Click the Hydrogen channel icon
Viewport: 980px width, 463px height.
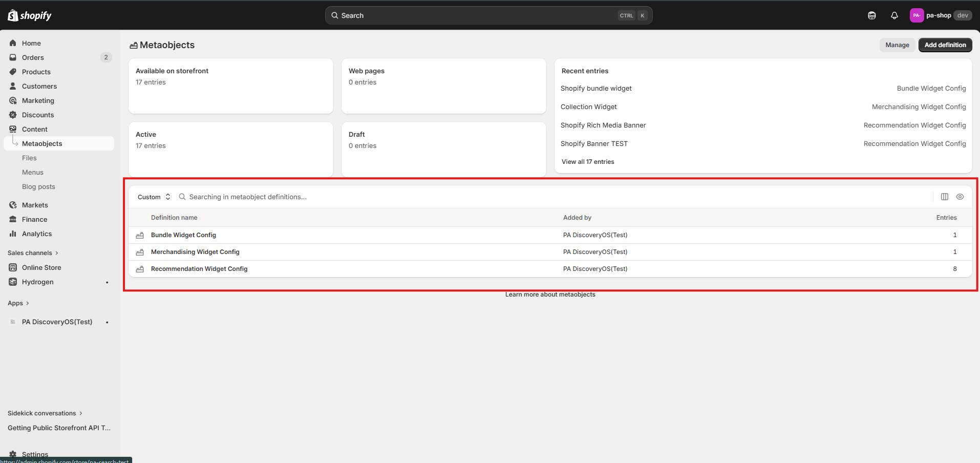click(13, 282)
